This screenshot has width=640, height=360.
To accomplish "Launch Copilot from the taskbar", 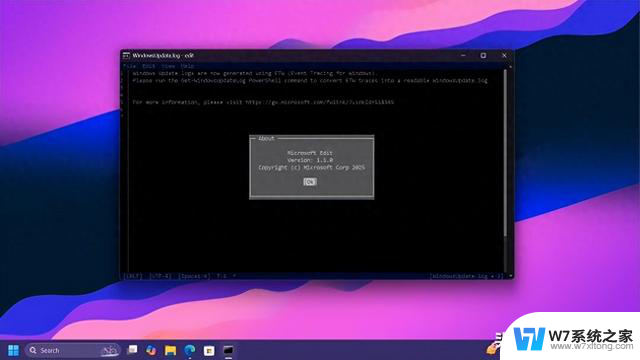I will coord(151,350).
